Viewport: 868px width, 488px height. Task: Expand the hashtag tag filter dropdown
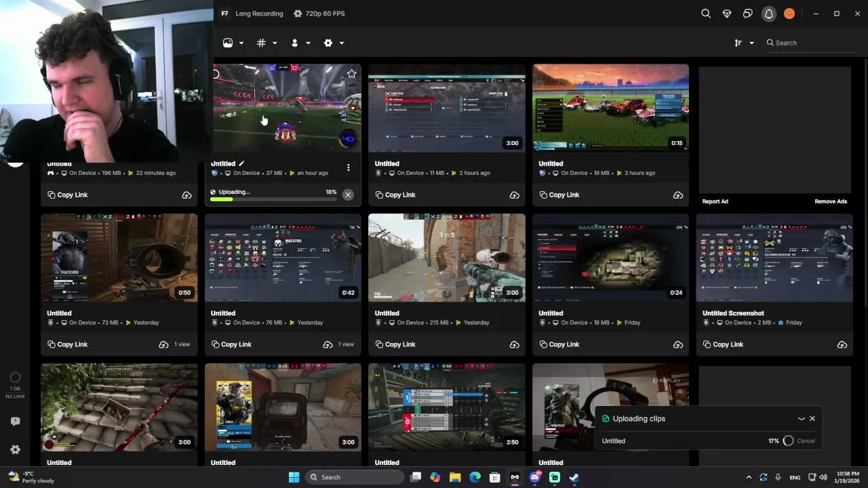pos(267,43)
